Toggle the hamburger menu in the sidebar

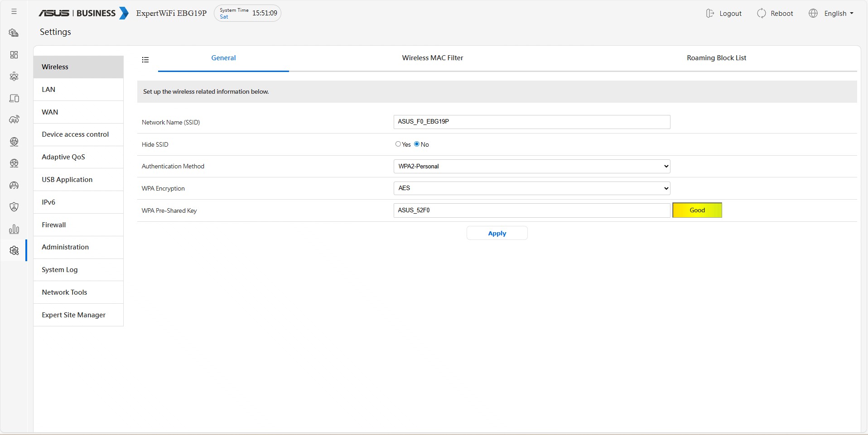14,11
